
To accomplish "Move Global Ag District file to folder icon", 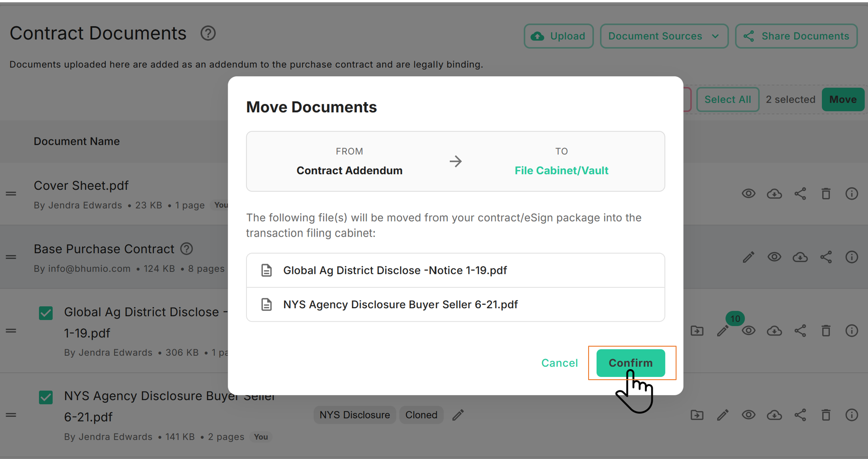I will [697, 331].
